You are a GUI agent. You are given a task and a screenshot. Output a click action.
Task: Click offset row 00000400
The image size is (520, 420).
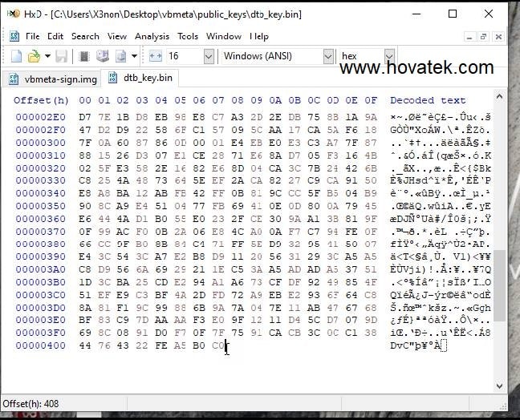[40, 345]
